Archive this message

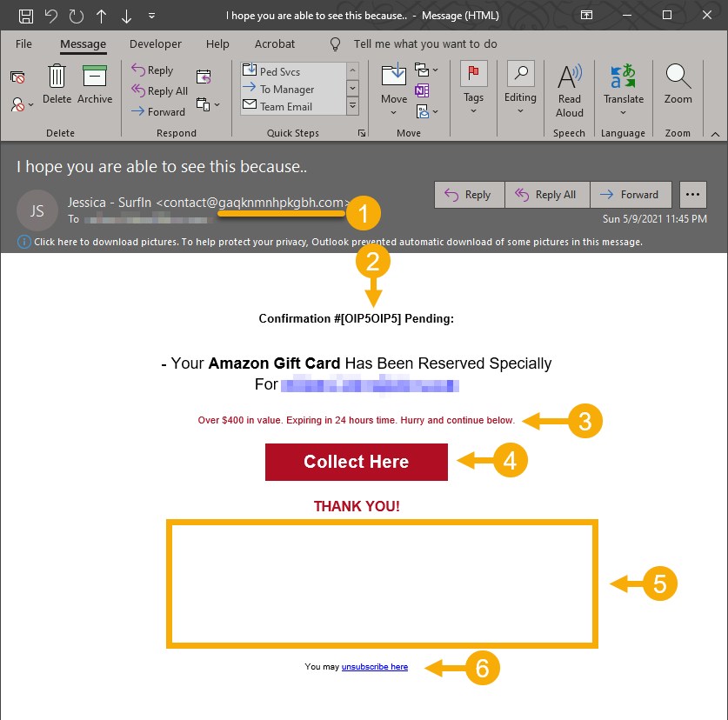coord(95,84)
